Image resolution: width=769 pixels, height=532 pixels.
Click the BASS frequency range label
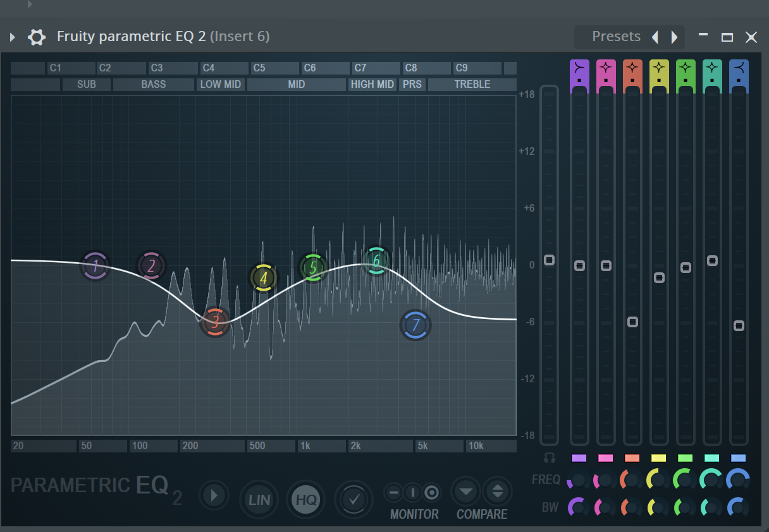point(154,85)
